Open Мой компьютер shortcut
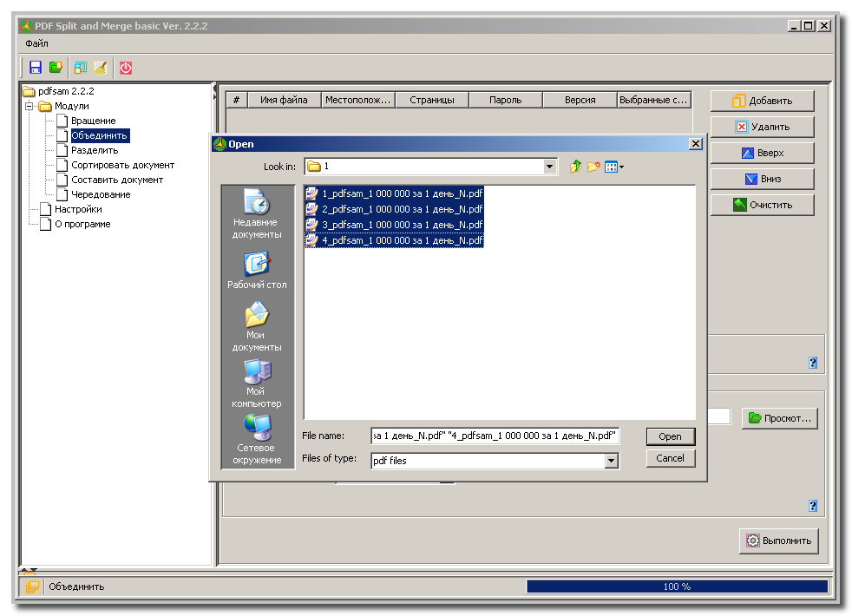 pos(257,383)
